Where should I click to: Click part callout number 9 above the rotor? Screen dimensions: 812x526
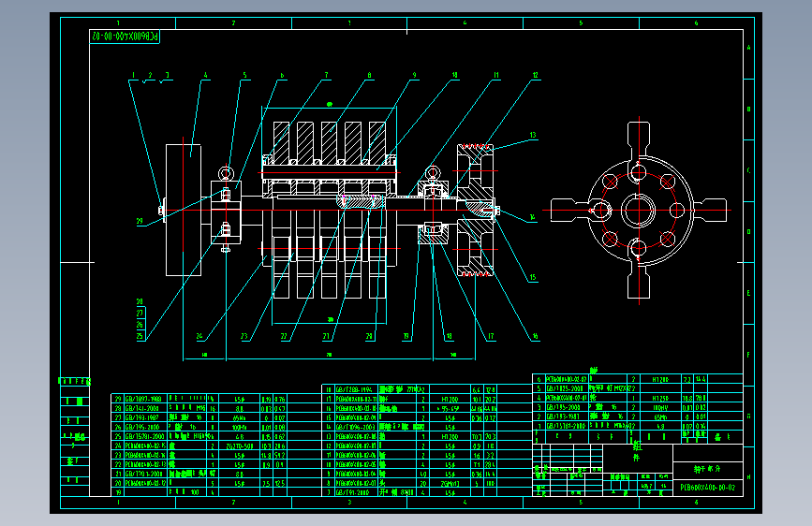(414, 76)
